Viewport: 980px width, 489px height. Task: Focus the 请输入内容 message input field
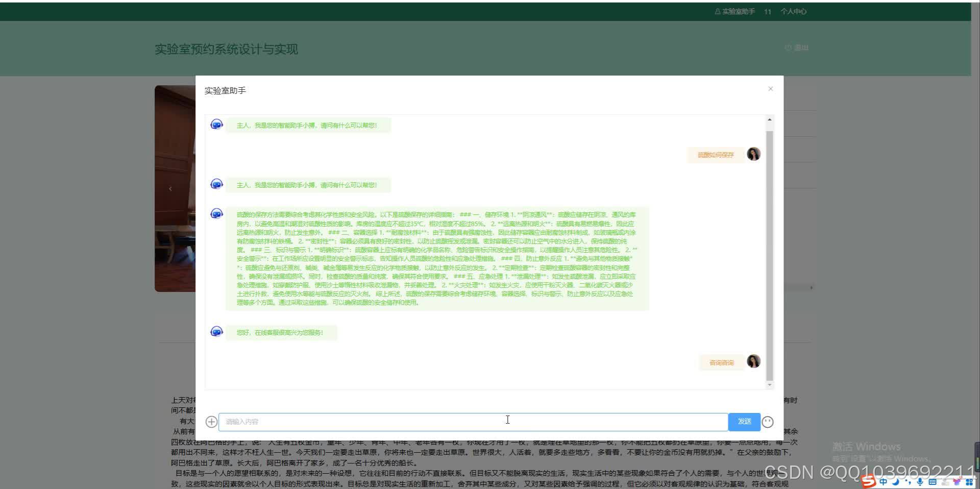tap(473, 422)
